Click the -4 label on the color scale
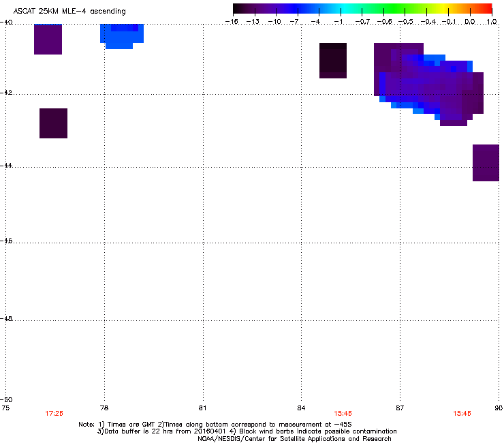504x443 pixels. (x=315, y=22)
